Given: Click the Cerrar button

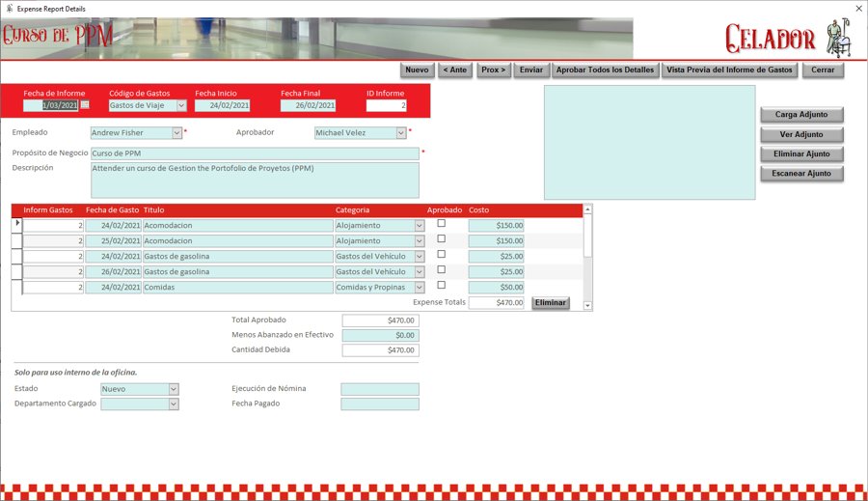Looking at the screenshot, I should coord(823,70).
